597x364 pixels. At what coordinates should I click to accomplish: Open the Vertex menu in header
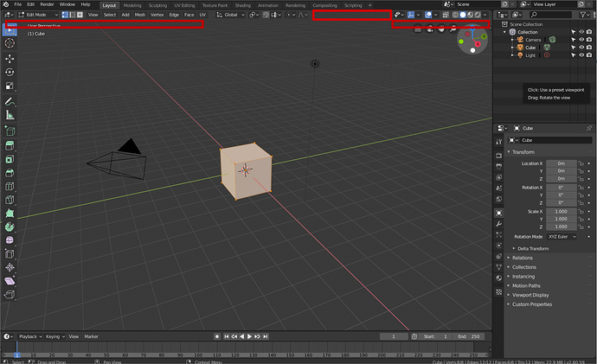[157, 15]
